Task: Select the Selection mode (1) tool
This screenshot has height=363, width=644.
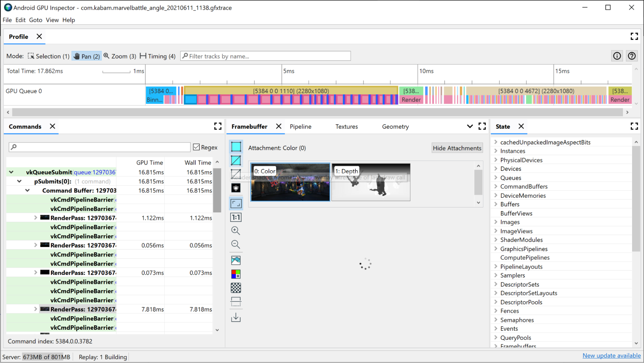Action: [47, 56]
